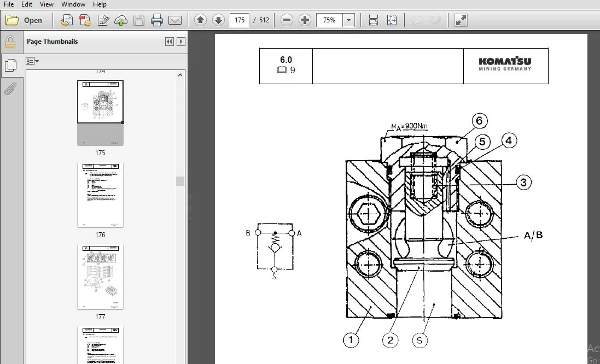Screen dimensions: 600x364
Task: Click the thumbnail label 177
Action: coord(100,316)
